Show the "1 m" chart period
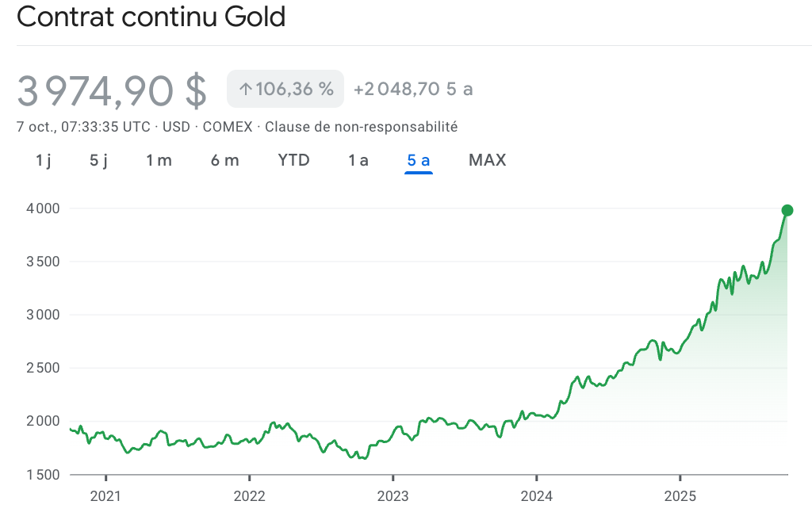 pos(159,160)
